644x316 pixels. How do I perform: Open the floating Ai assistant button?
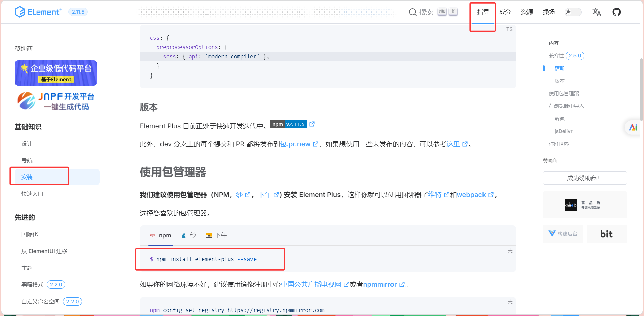[633, 128]
